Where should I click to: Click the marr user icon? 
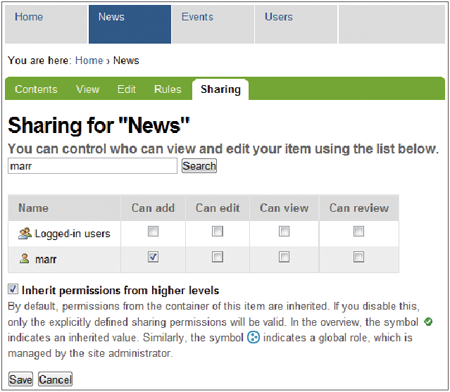[24, 258]
